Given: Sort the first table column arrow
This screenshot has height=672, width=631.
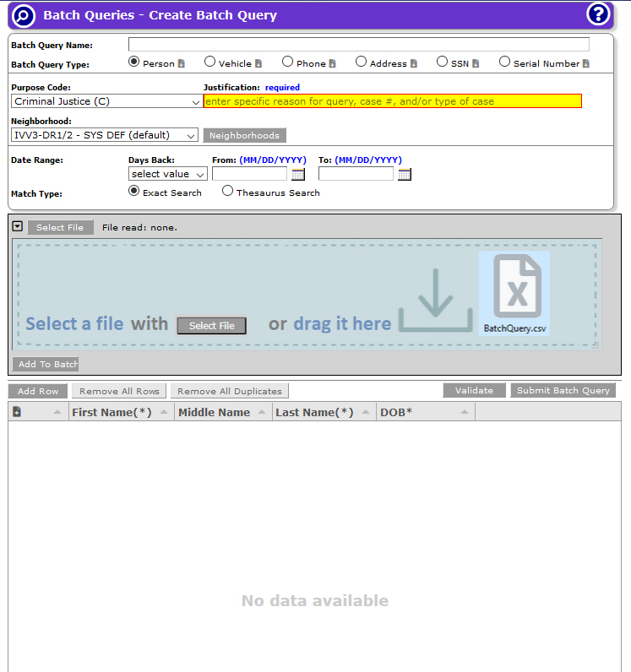Looking at the screenshot, I should [57, 412].
